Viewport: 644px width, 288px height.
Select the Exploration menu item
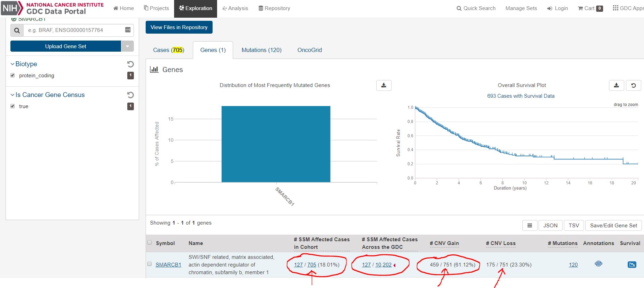coord(196,8)
